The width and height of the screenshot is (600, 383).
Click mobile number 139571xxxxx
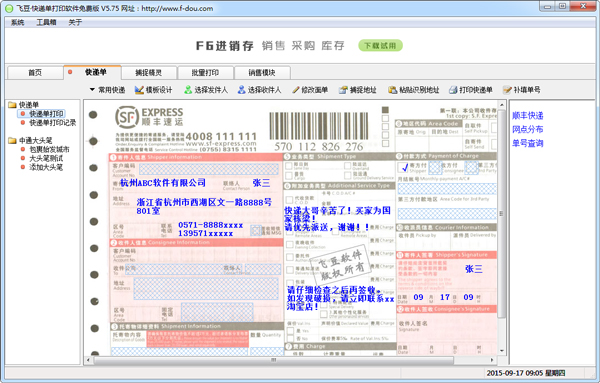point(205,233)
